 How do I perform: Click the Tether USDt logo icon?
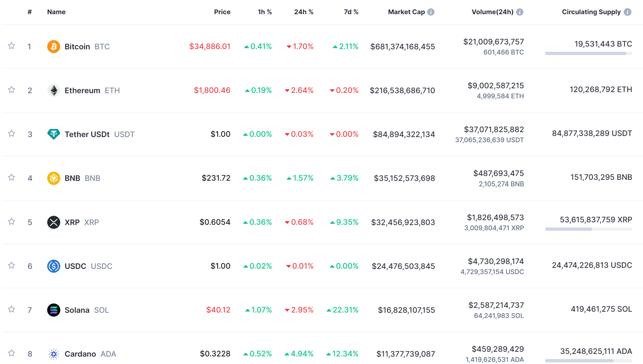pyautogui.click(x=54, y=134)
